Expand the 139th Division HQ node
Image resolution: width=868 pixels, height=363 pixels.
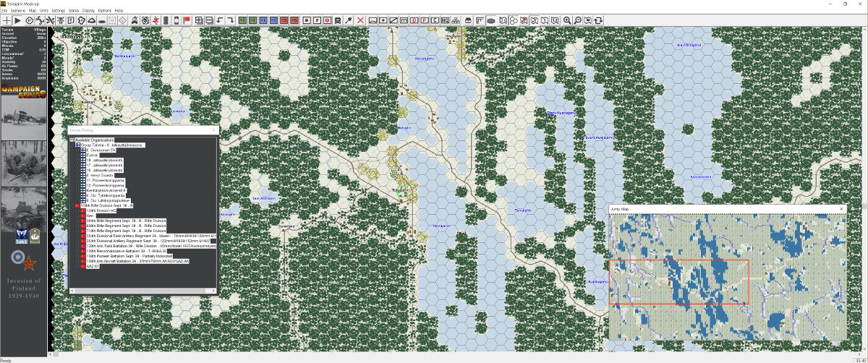click(x=78, y=210)
